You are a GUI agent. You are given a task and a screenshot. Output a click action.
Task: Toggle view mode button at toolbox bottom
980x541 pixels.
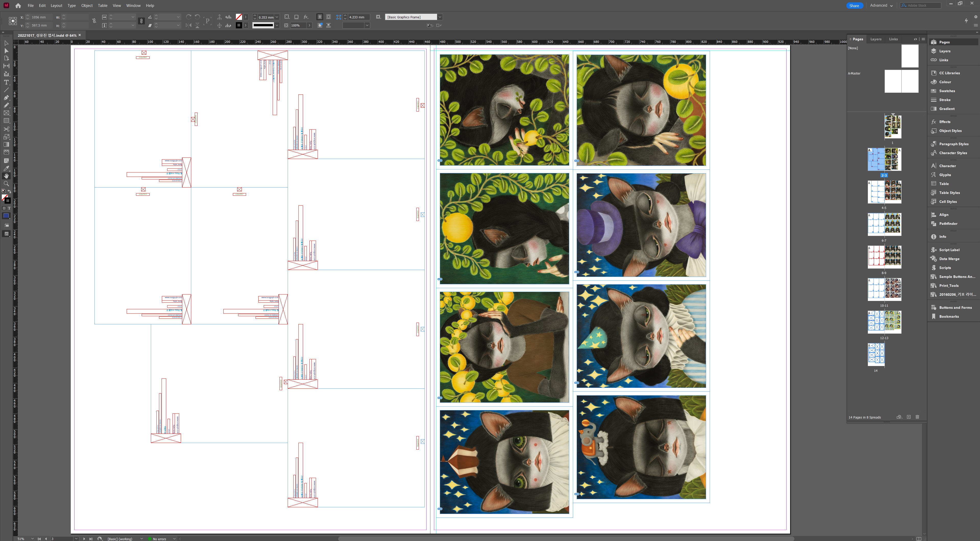coord(6,234)
